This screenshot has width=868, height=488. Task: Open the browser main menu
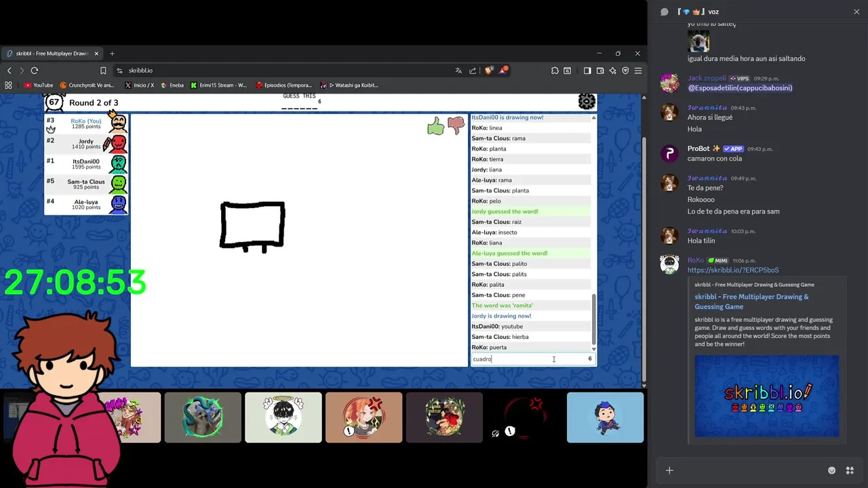pos(638,70)
